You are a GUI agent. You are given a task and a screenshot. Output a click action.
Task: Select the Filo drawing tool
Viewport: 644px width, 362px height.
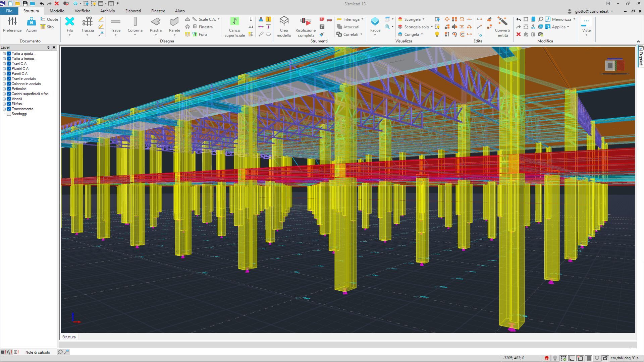[x=69, y=22]
